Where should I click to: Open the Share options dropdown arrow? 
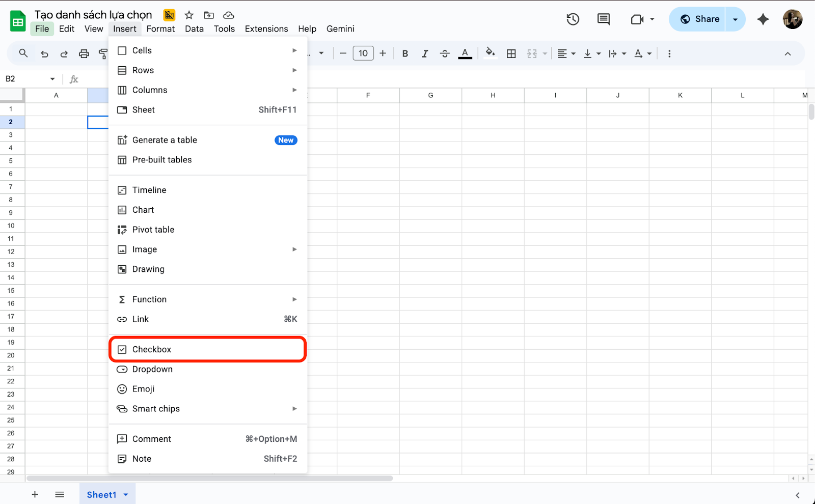pyautogui.click(x=735, y=19)
